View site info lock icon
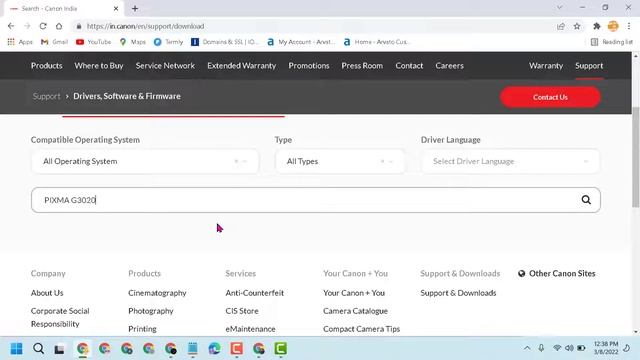This screenshot has height=360, width=640. pyautogui.click(x=79, y=26)
